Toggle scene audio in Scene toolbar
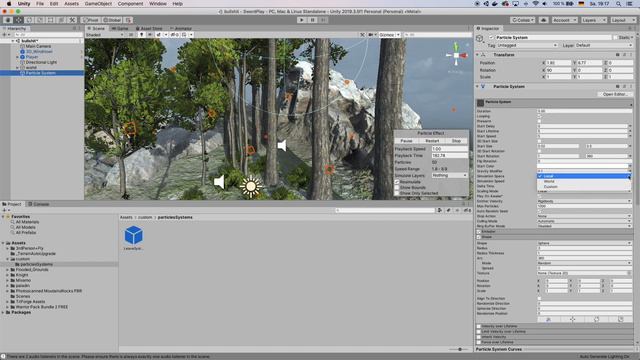640x360 pixels. pyautogui.click(x=150, y=35)
